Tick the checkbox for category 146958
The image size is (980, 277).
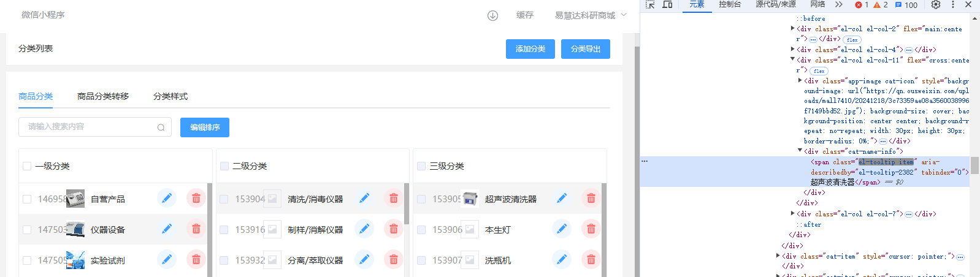pos(27,199)
